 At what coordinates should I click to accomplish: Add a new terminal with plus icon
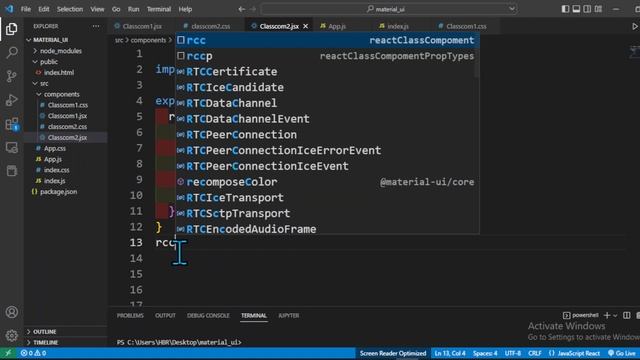point(607,316)
